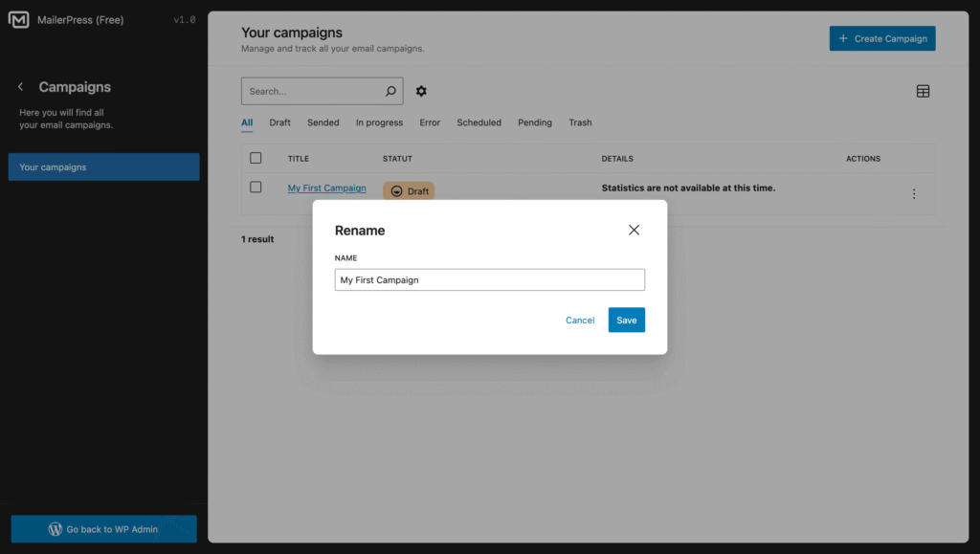Screen dimensions: 980x554
Task: Go back using Campaigns chevron arrow
Action: 21,87
